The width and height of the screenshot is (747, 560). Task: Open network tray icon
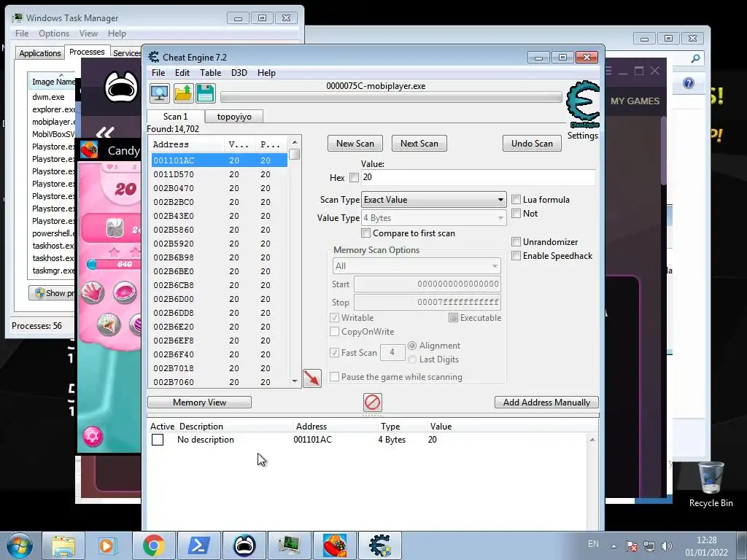click(649, 546)
